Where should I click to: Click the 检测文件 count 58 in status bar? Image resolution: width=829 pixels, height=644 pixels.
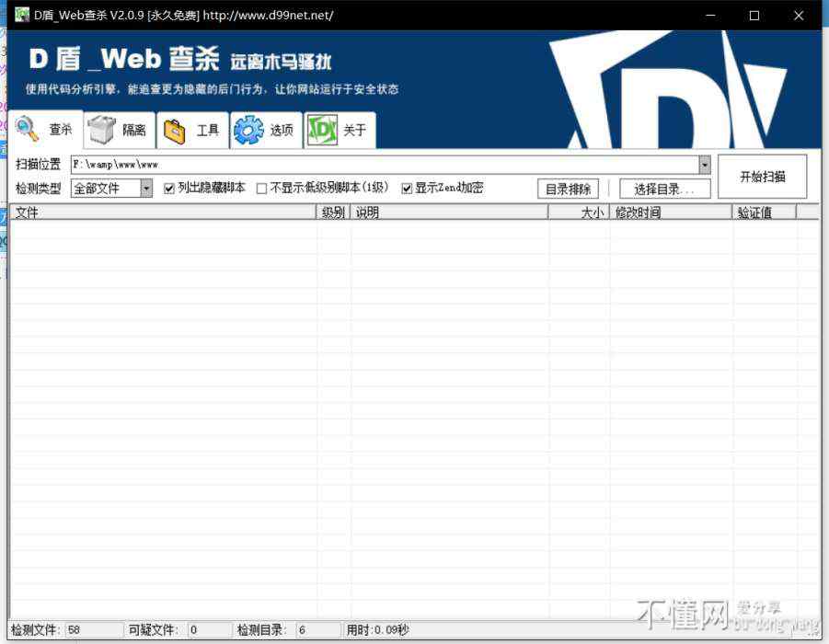click(94, 629)
